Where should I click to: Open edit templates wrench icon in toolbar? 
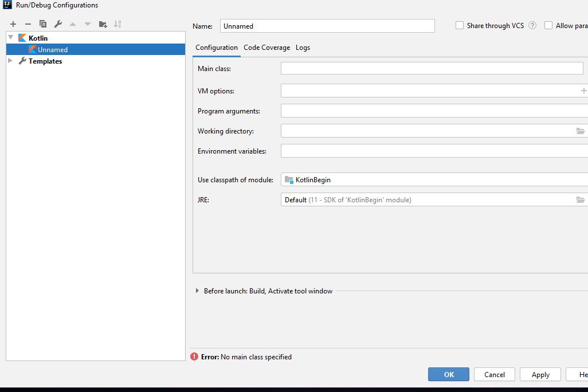coord(58,24)
